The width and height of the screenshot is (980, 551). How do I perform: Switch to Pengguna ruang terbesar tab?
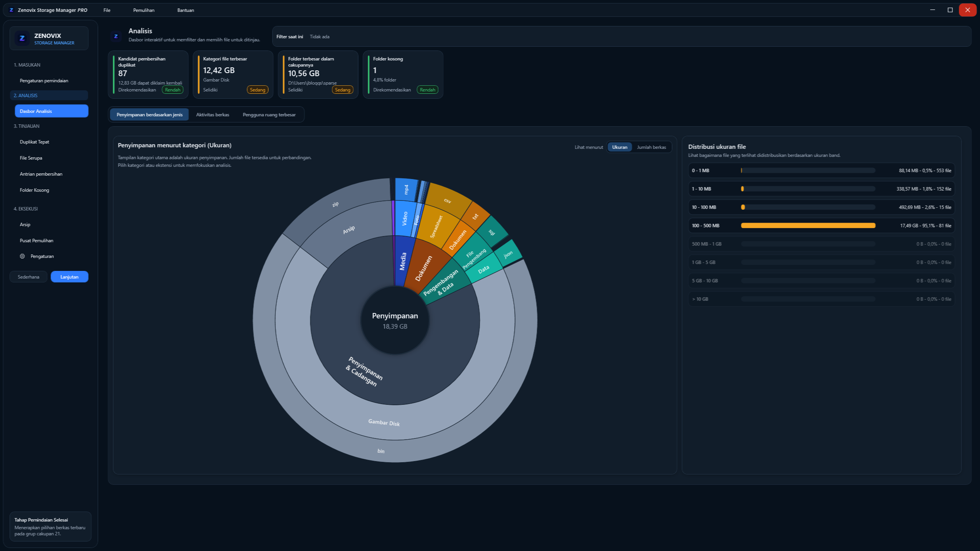tap(269, 115)
